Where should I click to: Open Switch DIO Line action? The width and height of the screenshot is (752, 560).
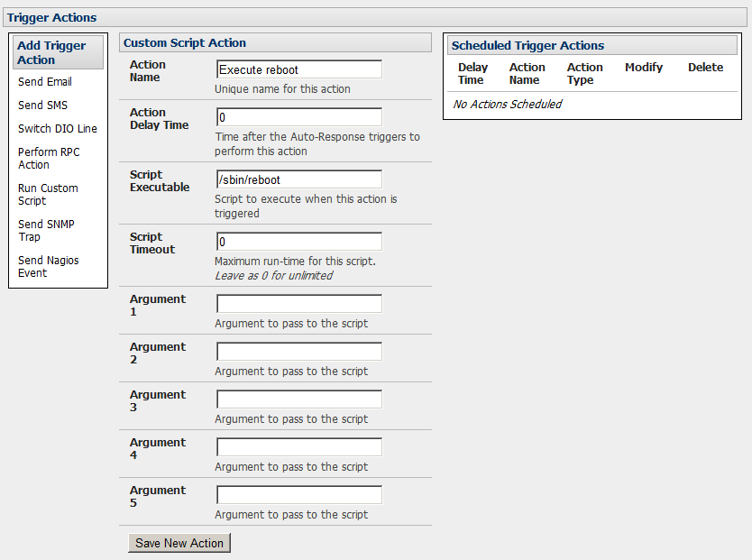pyautogui.click(x=57, y=129)
